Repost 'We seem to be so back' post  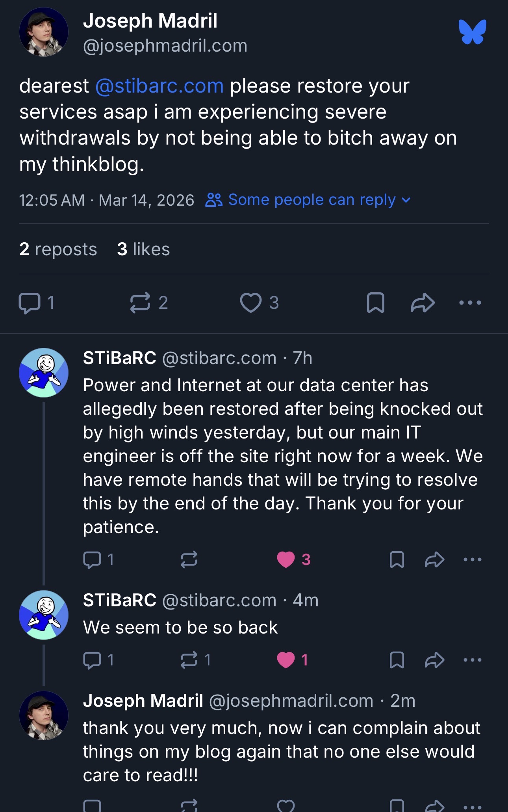(x=189, y=660)
